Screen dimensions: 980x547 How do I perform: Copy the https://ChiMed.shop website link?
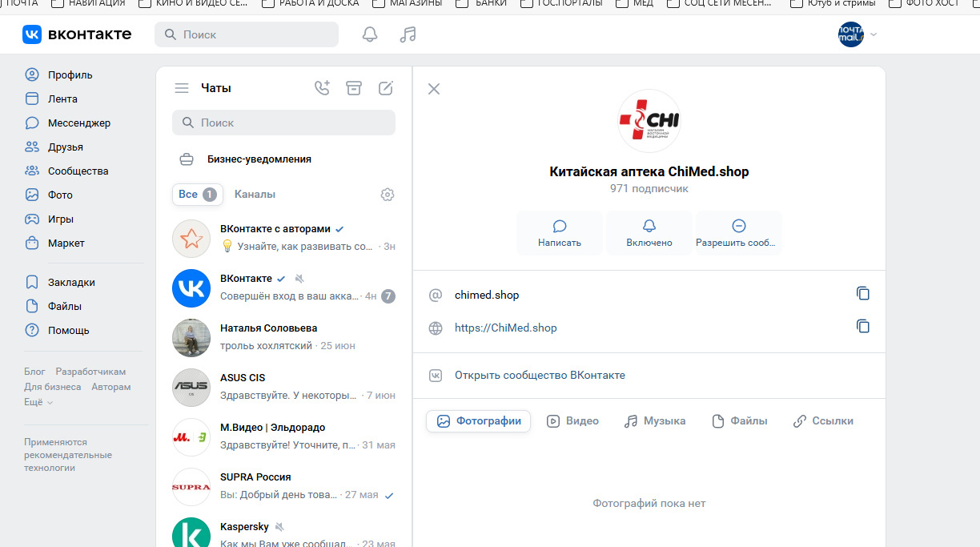click(862, 327)
